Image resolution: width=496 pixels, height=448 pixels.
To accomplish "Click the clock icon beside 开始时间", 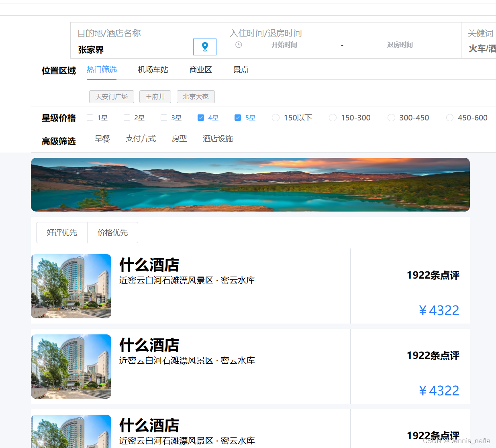I will 239,45.
